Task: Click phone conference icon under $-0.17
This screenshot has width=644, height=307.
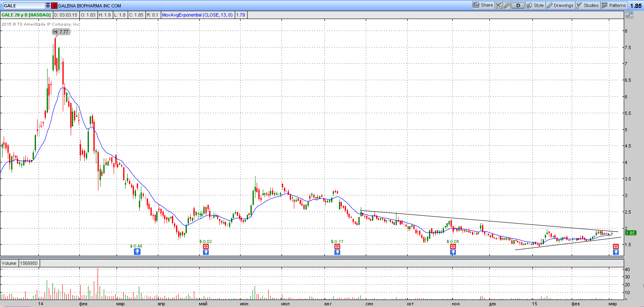Action: (x=337, y=246)
